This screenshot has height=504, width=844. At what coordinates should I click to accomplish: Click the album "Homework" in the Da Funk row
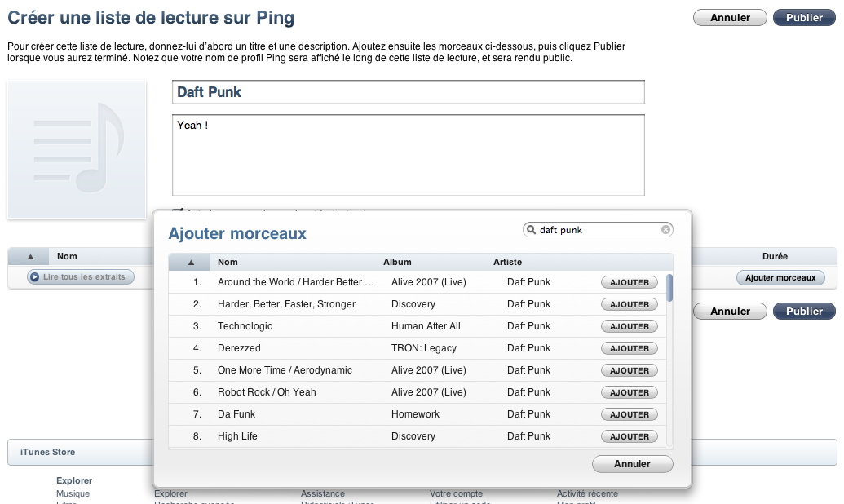click(415, 414)
